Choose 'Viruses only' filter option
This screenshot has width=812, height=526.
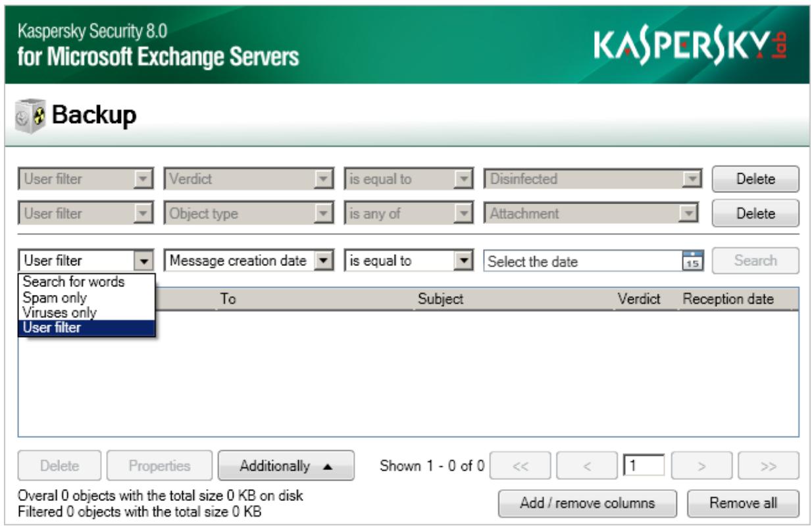click(86, 312)
